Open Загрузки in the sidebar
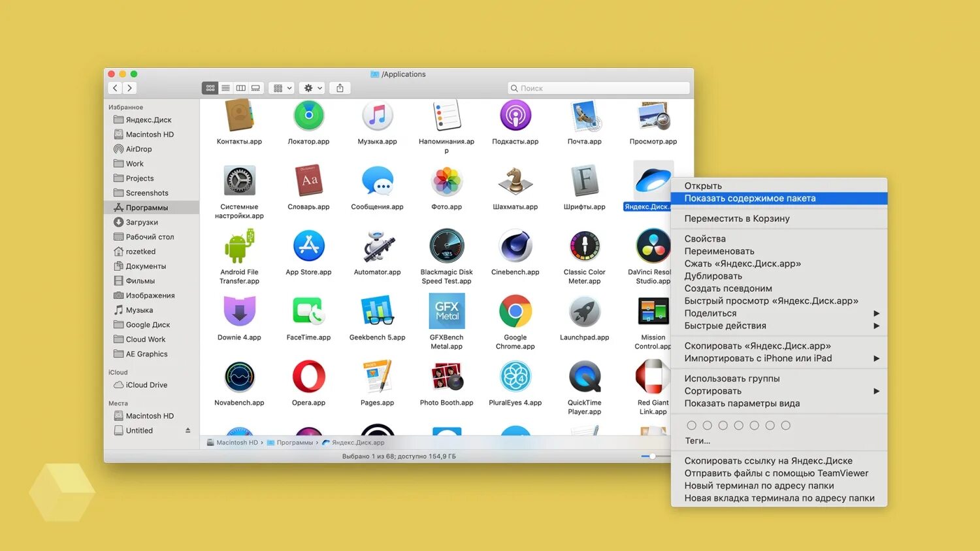Viewport: 980px width, 551px height. pos(152,222)
